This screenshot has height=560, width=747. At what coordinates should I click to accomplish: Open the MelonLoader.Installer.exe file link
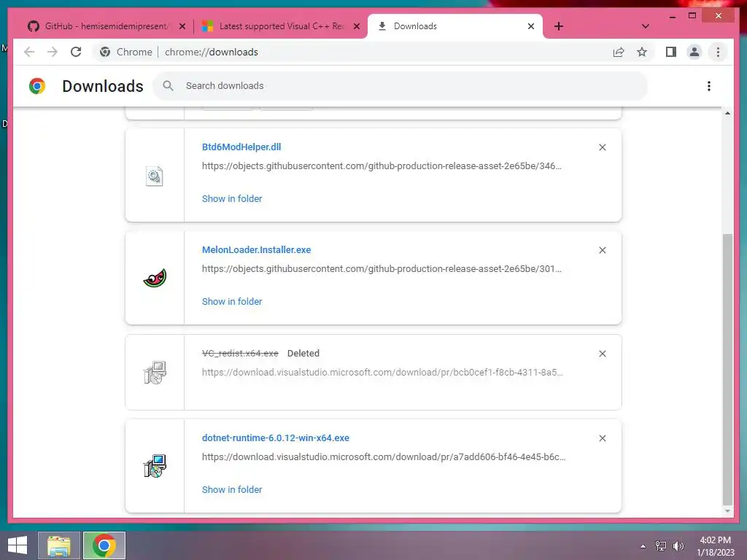pyautogui.click(x=256, y=249)
